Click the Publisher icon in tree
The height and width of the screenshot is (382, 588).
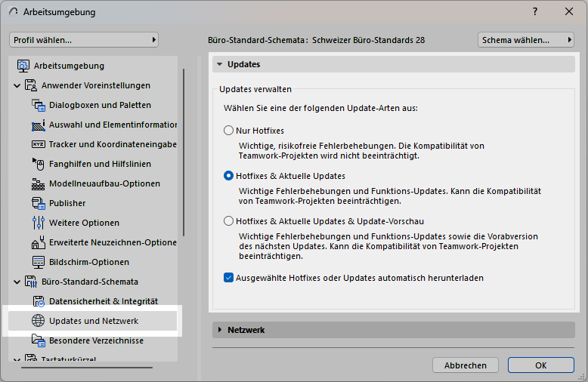[39, 203]
